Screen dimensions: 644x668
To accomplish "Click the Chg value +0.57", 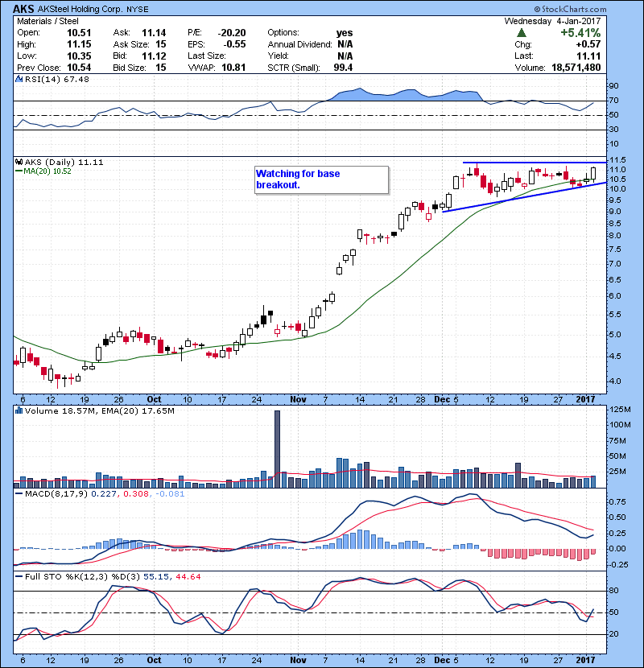I will point(588,44).
